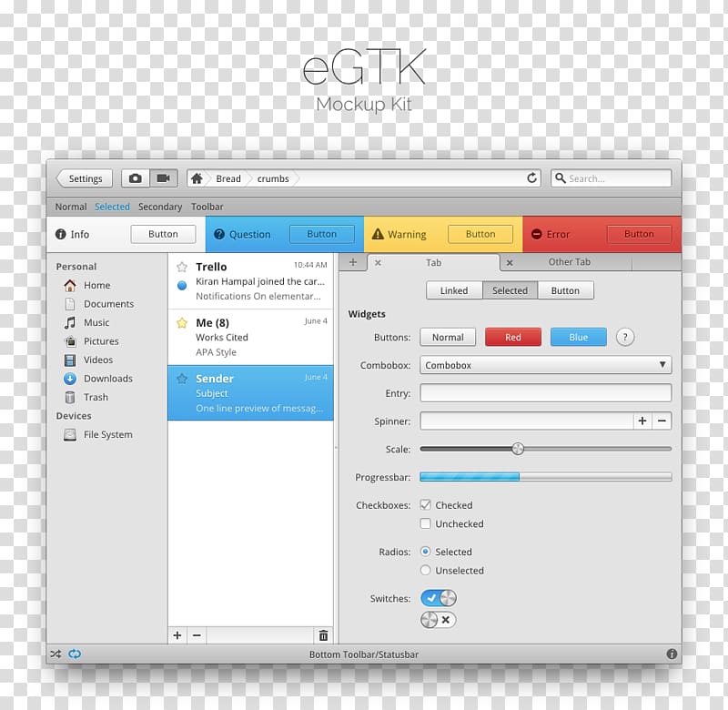Image resolution: width=728 pixels, height=710 pixels.
Task: Turn off the enabled blue switch
Action: [439, 598]
